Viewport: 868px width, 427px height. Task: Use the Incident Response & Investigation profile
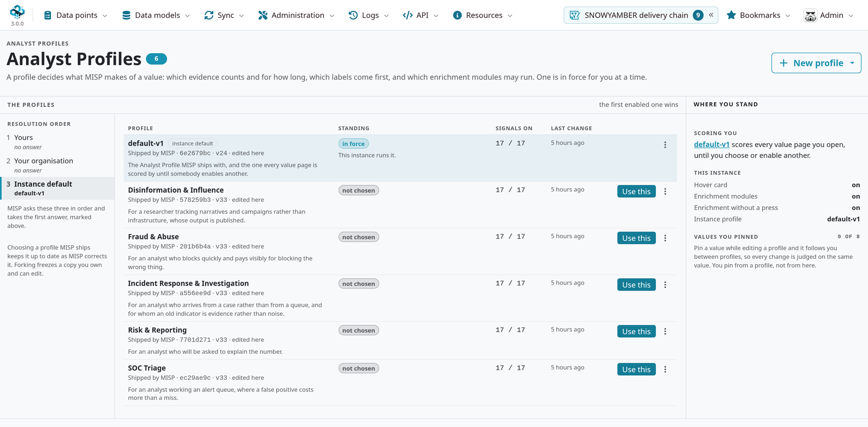636,285
